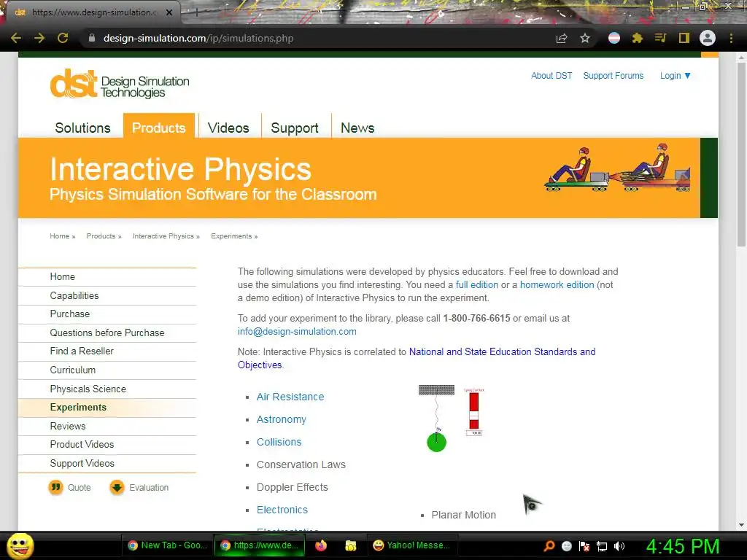Open the Chrome three-dot menu

pyautogui.click(x=731, y=38)
